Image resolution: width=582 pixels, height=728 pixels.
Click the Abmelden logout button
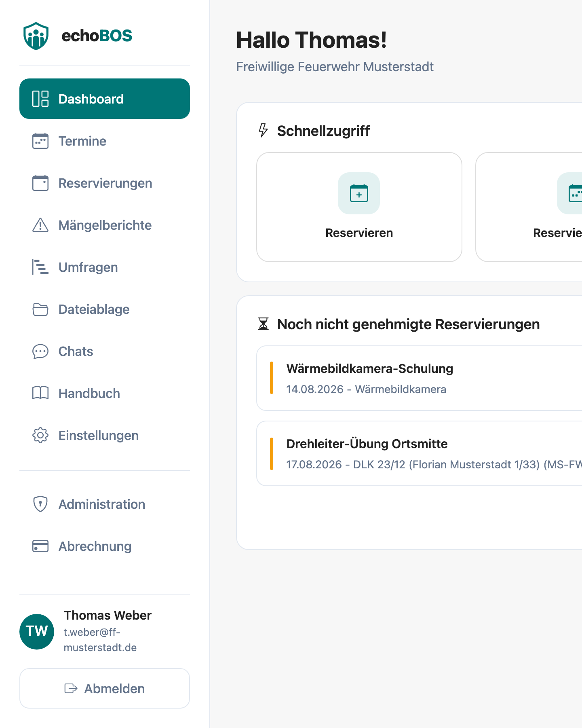(x=105, y=688)
